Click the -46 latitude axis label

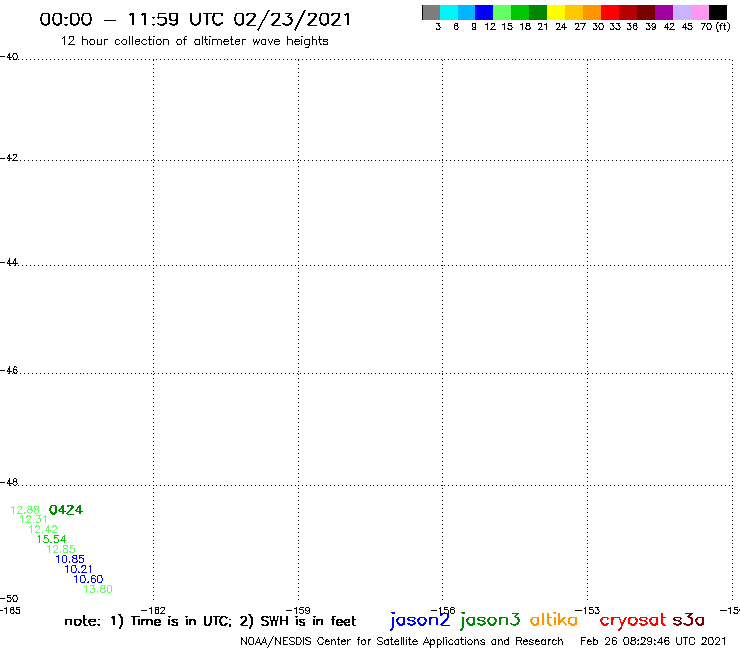point(9,370)
